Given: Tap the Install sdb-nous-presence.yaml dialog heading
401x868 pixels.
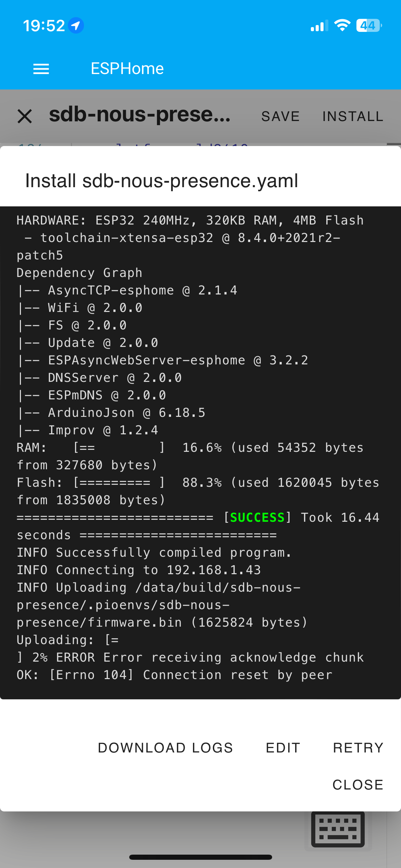Looking at the screenshot, I should click(x=162, y=181).
